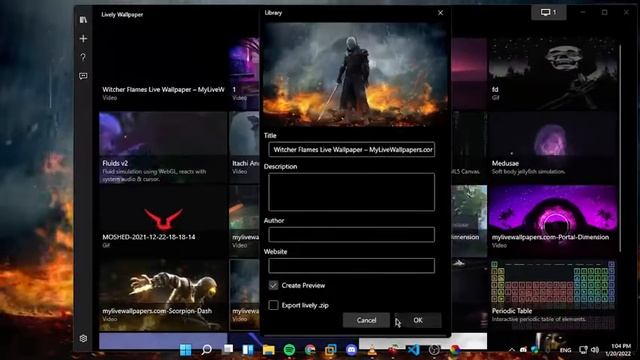Expand the system tray hidden icons chevron
This screenshot has height=360, width=640.
coord(512,350)
